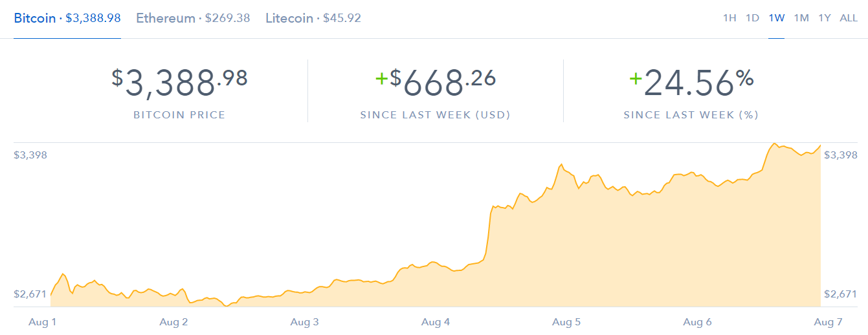The height and width of the screenshot is (335, 868).
Task: Click the Aug 1 date label
Action: coord(43,321)
